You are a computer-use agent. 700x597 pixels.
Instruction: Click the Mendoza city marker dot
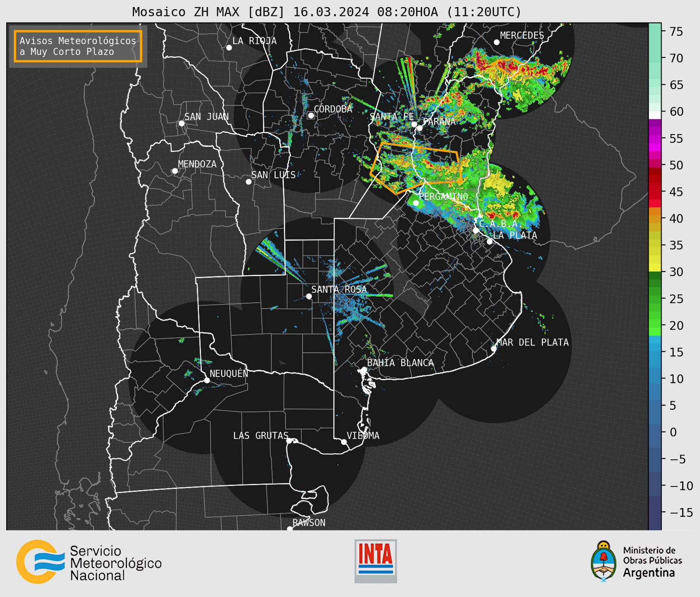click(x=175, y=171)
